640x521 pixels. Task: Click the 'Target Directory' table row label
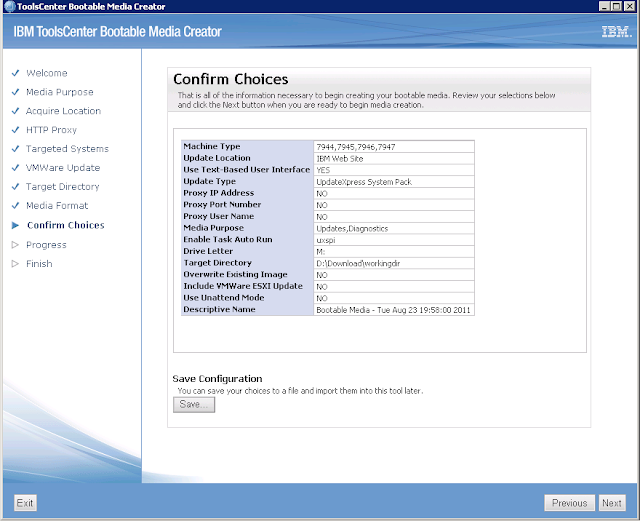[218, 263]
